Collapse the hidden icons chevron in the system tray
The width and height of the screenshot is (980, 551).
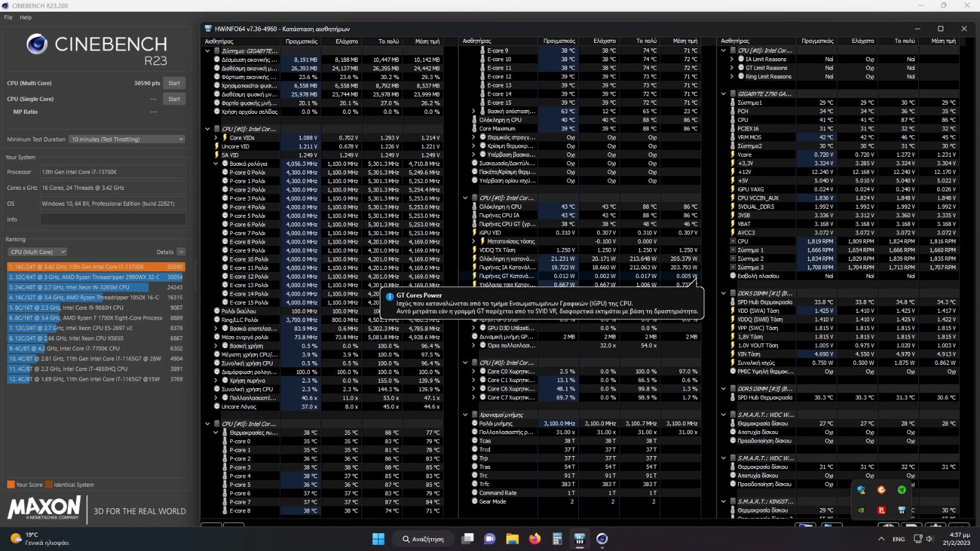(x=881, y=539)
